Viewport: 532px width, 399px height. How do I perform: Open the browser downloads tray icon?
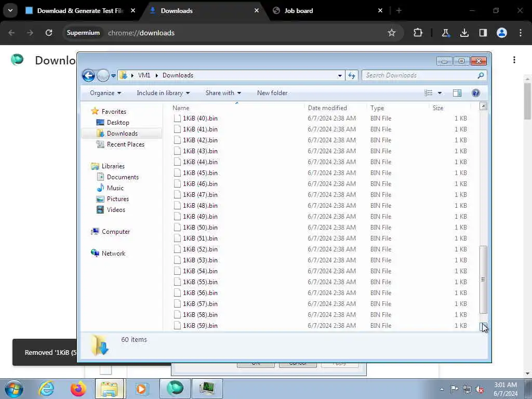point(464,33)
